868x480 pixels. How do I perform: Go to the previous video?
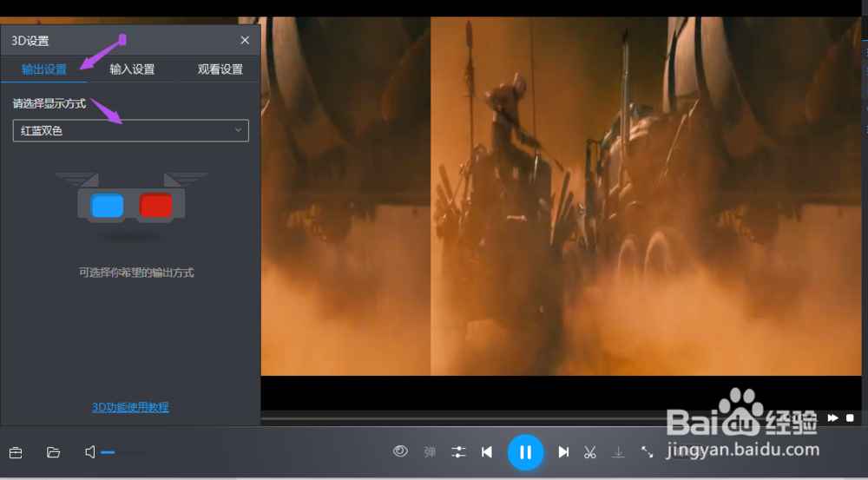[x=487, y=452]
